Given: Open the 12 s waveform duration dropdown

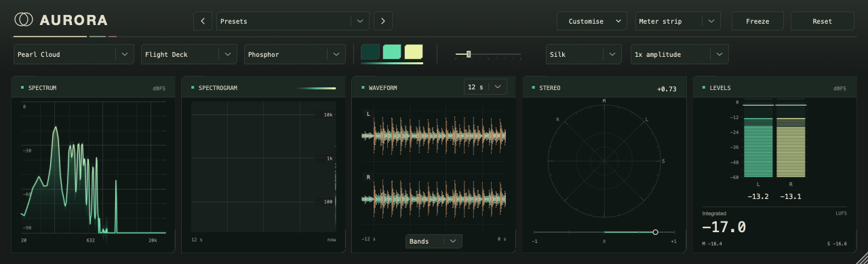Looking at the screenshot, I should tap(485, 87).
